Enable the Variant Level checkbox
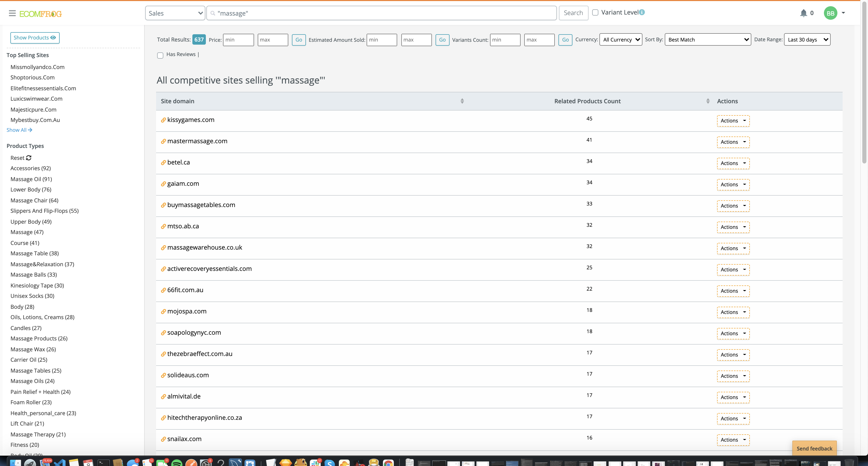The height and width of the screenshot is (466, 868). pyautogui.click(x=596, y=12)
